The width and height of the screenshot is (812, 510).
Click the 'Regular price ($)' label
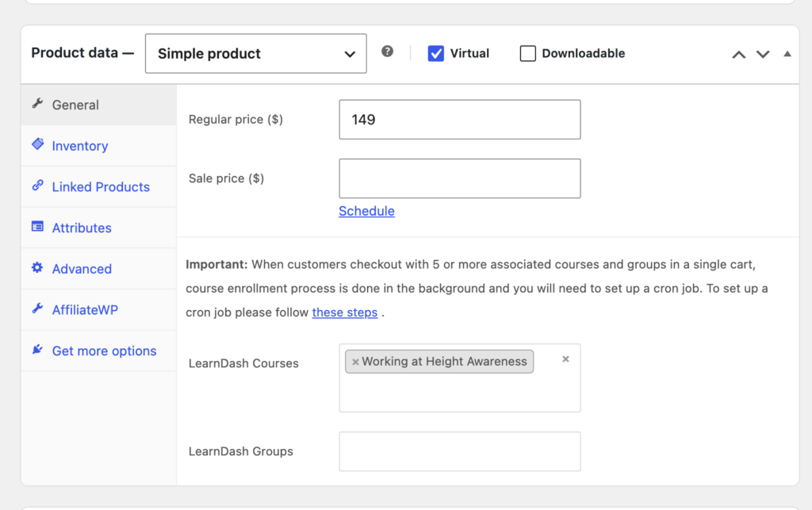(x=236, y=120)
